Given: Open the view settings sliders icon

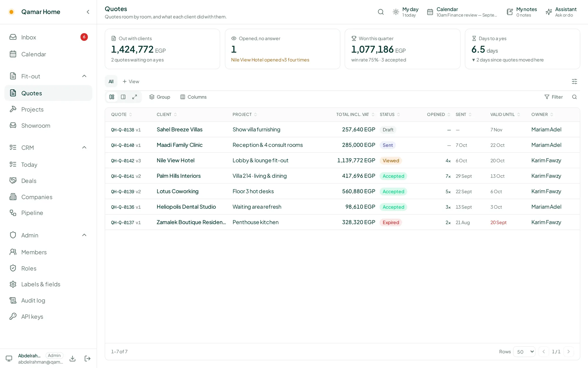Looking at the screenshot, I should (x=574, y=82).
